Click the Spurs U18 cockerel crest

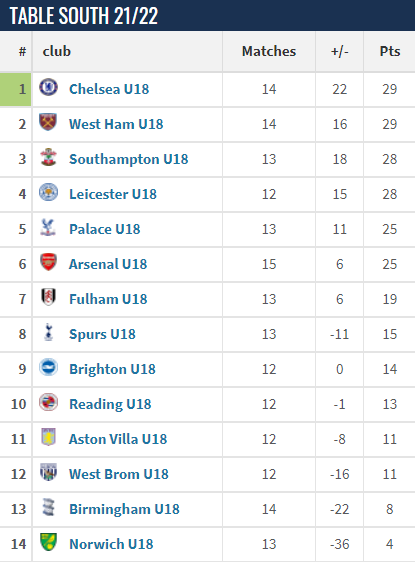click(x=48, y=332)
